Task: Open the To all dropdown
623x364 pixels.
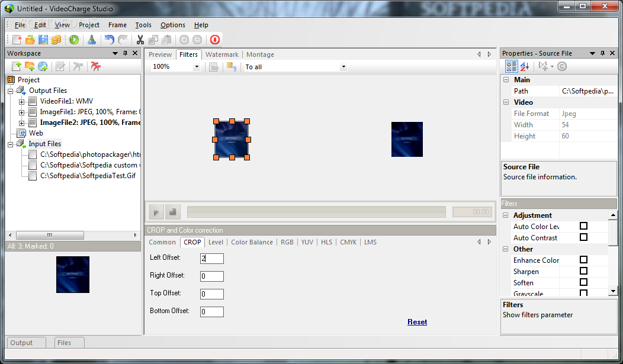Action: pyautogui.click(x=343, y=67)
